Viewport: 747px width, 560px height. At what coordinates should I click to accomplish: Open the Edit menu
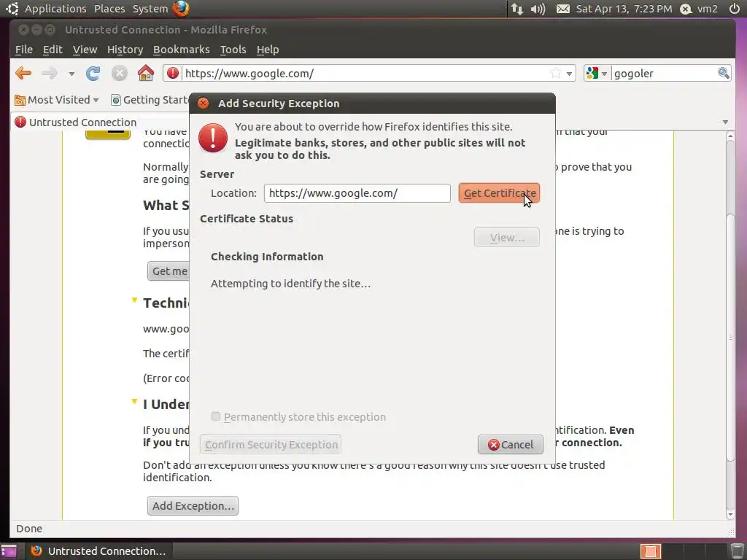point(53,50)
